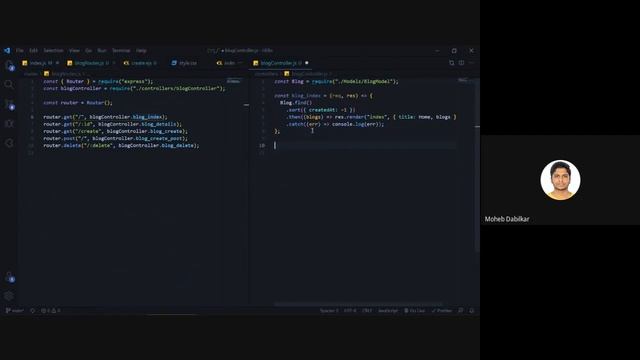Change CRLF end of line sequence

coord(367,311)
